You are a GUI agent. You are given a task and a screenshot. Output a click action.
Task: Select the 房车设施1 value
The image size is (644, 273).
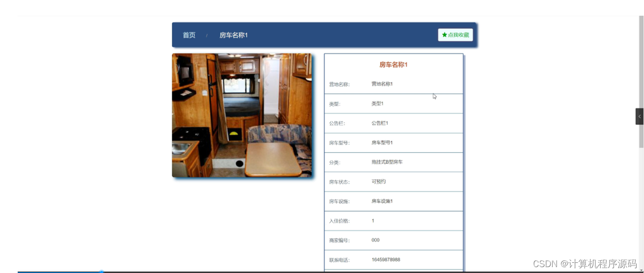point(382,201)
